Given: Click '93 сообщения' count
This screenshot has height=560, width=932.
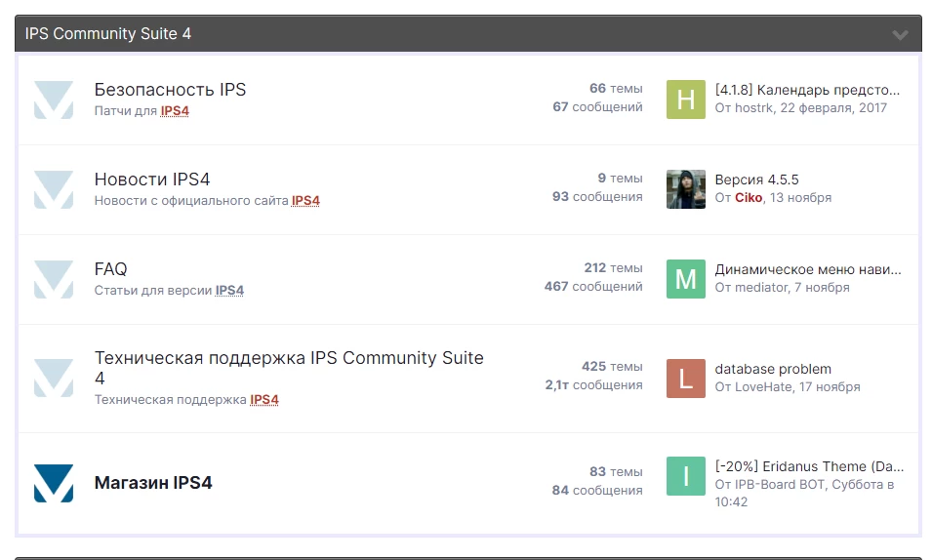Looking at the screenshot, I should (597, 196).
